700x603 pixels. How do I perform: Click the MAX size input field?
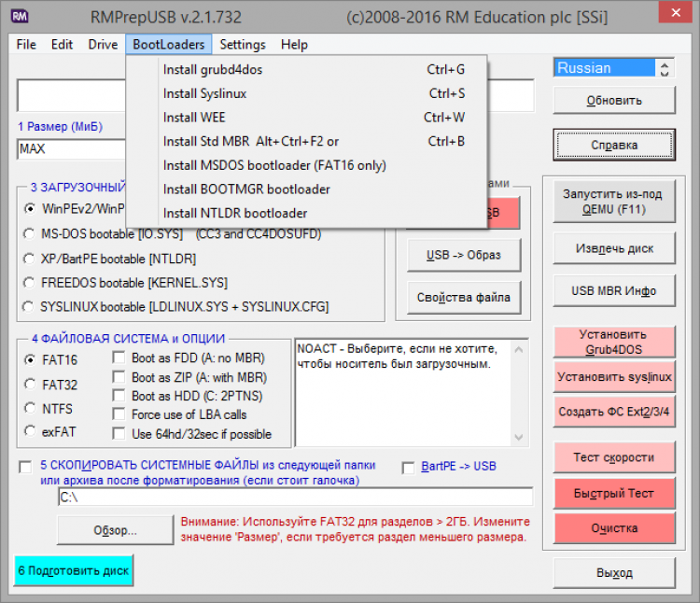(72, 148)
